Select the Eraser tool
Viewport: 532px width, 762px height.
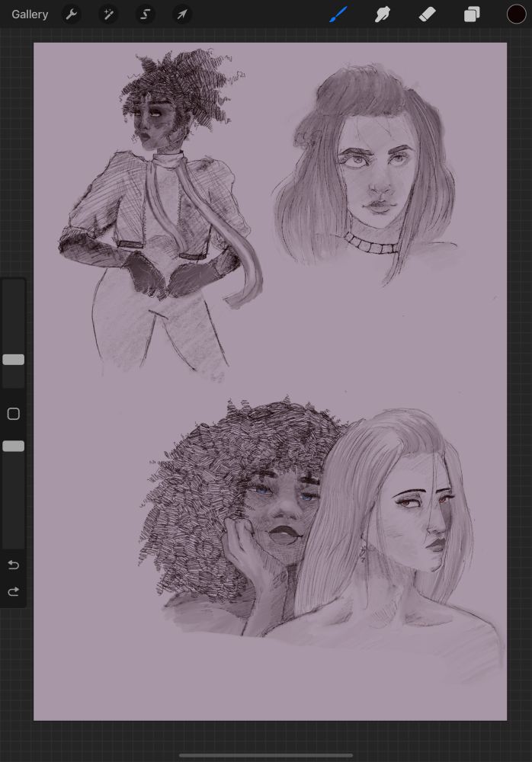[x=427, y=14]
